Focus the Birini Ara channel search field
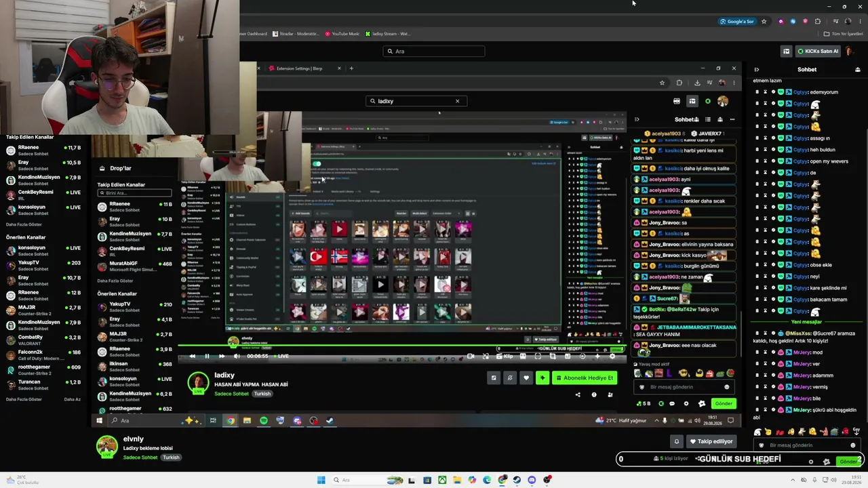This screenshot has width=868, height=488. coord(134,193)
